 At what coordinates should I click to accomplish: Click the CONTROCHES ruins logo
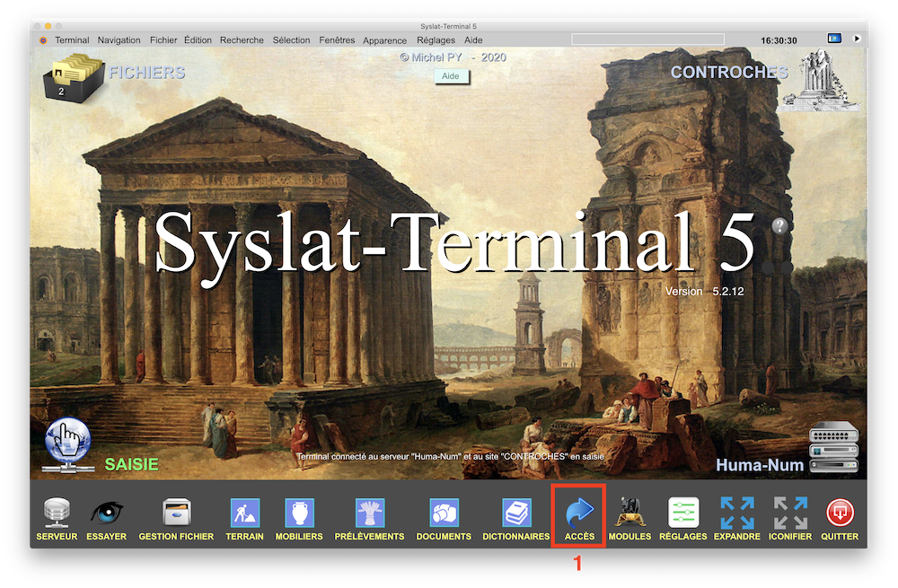click(820, 80)
